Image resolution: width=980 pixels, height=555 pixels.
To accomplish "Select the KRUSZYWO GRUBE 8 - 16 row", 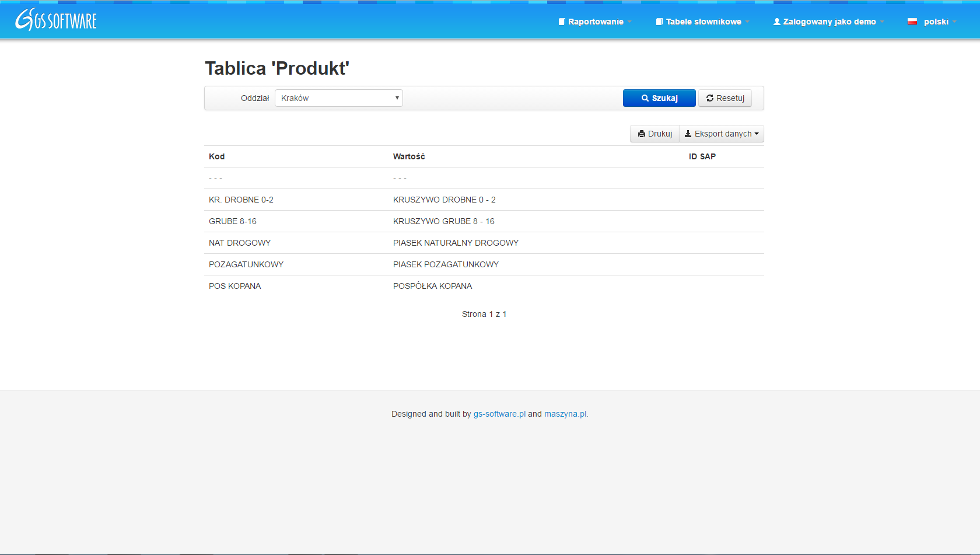I will (443, 221).
